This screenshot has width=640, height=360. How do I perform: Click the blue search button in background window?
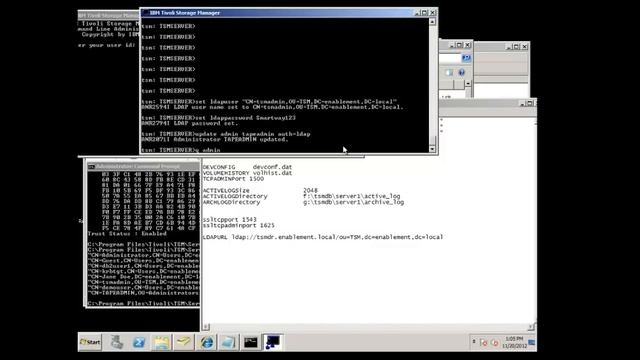tap(466, 58)
